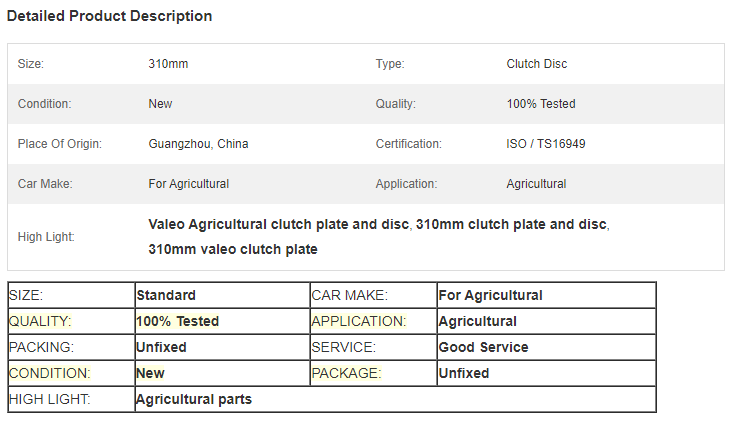
Task: Open the Valeo Agricultural clutch plate and disc link
Action: click(278, 225)
